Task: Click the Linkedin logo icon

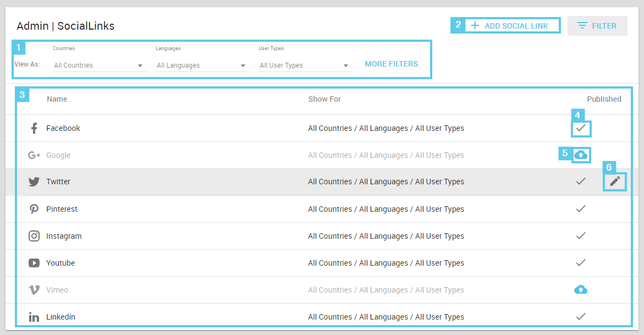Action: 34,317
